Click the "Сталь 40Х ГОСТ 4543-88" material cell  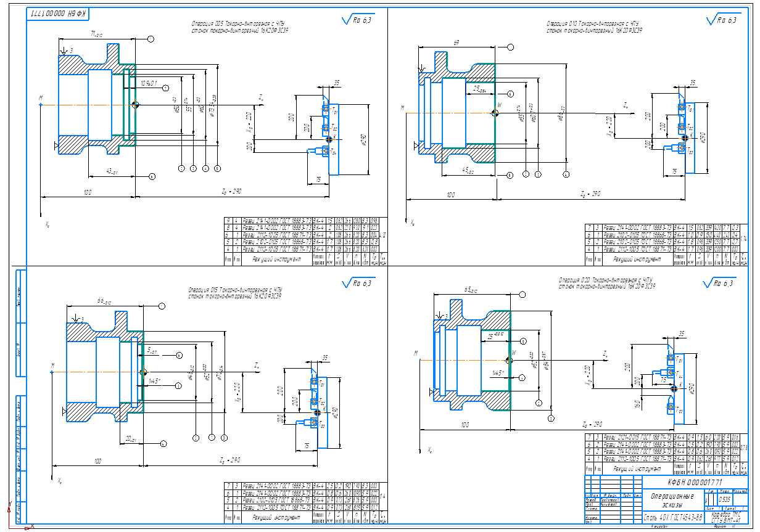(x=672, y=517)
